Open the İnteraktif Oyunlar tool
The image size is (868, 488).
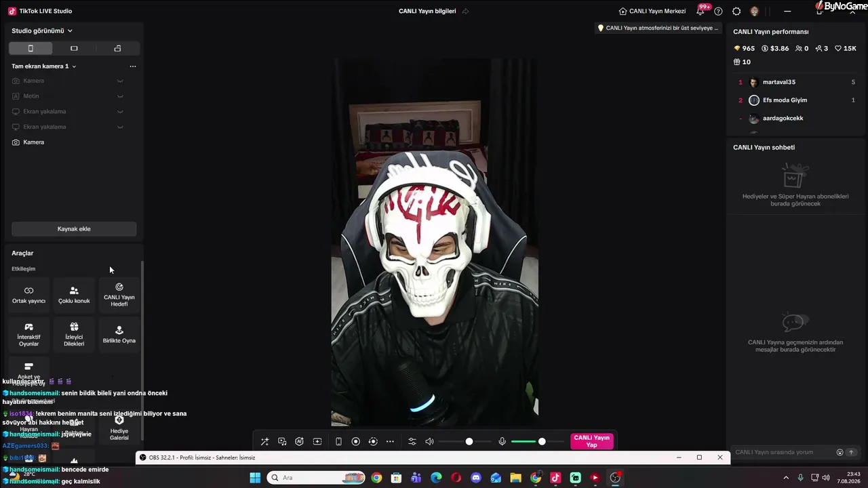29,335
